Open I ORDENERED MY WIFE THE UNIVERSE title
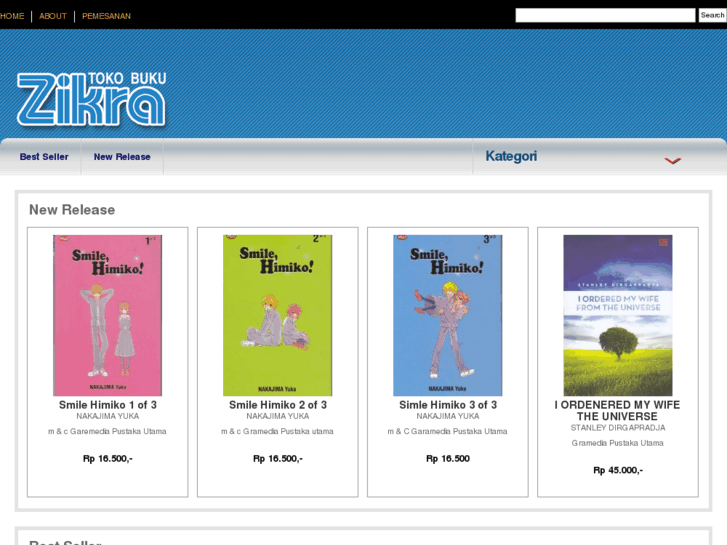Screen dimensions: 727x545 click(618, 410)
